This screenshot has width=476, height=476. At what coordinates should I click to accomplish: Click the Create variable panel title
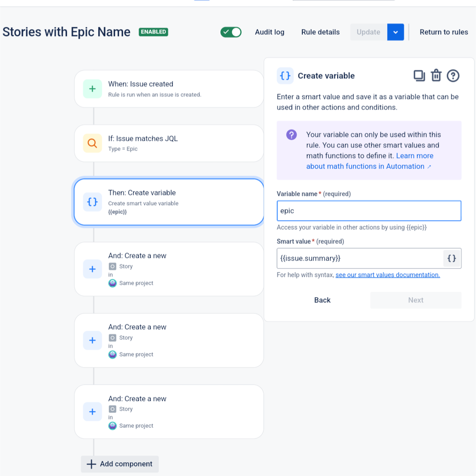coord(326,76)
